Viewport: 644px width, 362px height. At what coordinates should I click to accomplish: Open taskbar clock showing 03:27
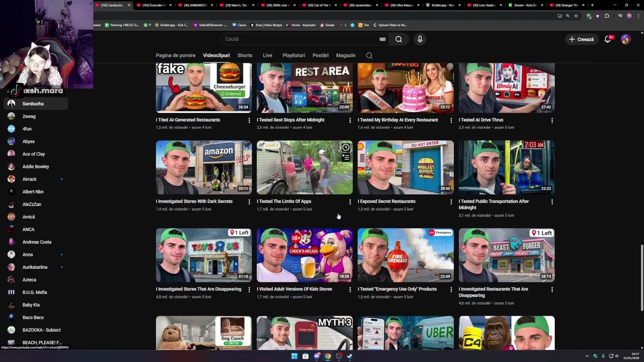tap(631, 356)
